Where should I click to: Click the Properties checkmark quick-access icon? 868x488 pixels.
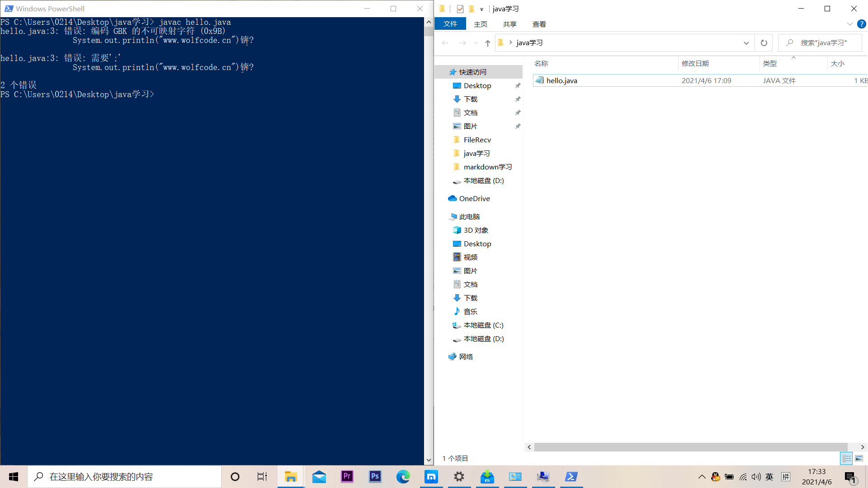coord(460,9)
